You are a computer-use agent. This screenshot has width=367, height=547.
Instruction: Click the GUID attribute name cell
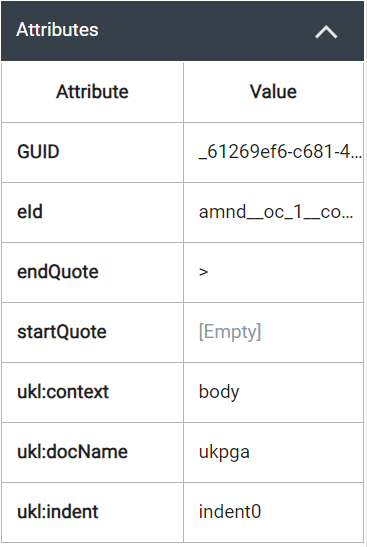92,152
